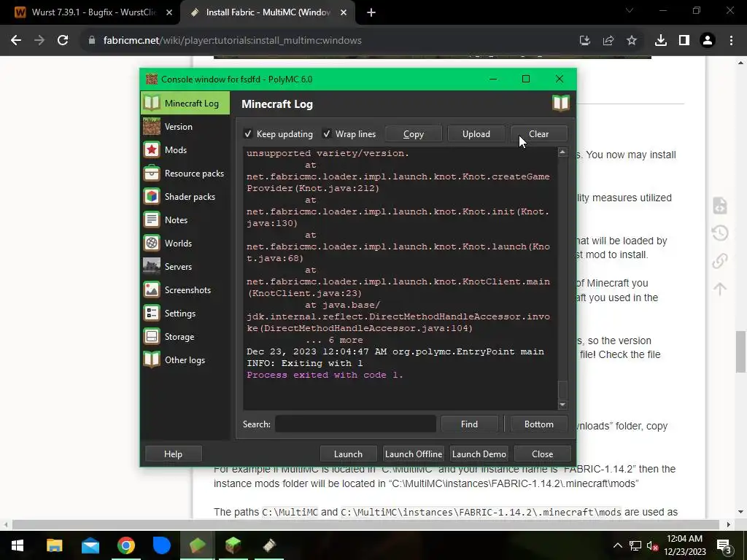Click 'Process exited with code 1.' line
Screen dimensions: 747x560
[325, 375]
